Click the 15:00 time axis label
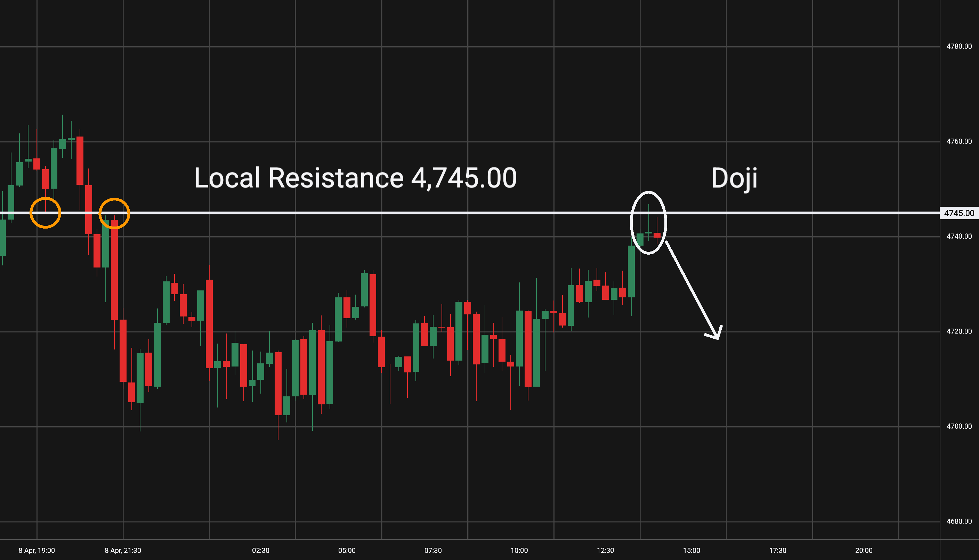 tap(691, 550)
